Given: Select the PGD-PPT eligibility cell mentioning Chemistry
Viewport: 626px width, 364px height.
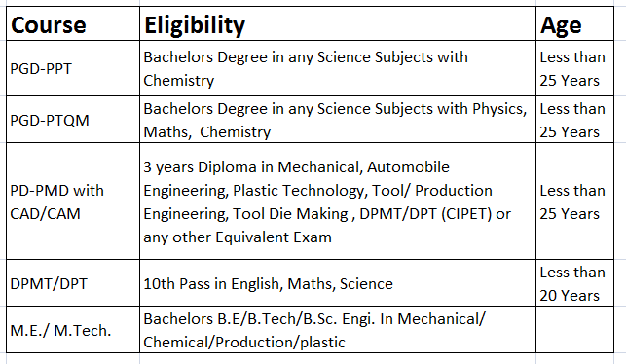Looking at the screenshot, I should click(338, 68).
